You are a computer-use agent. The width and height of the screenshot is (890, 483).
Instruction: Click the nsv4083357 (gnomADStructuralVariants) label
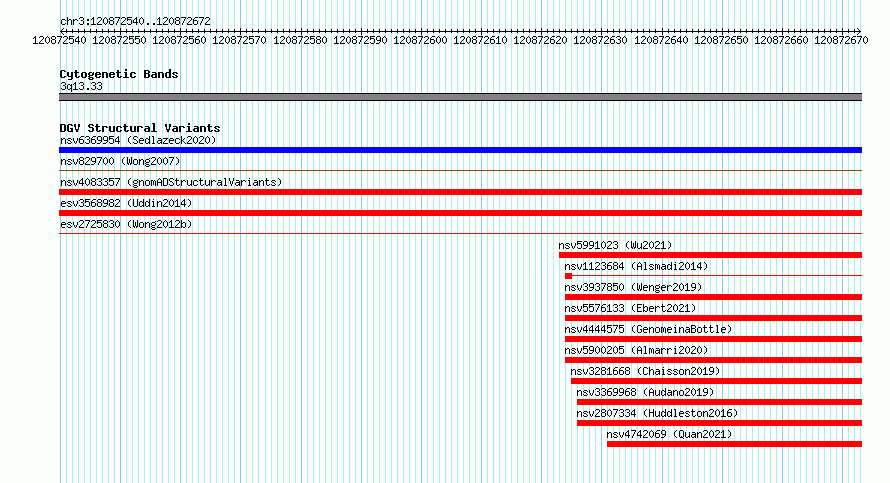[171, 182]
